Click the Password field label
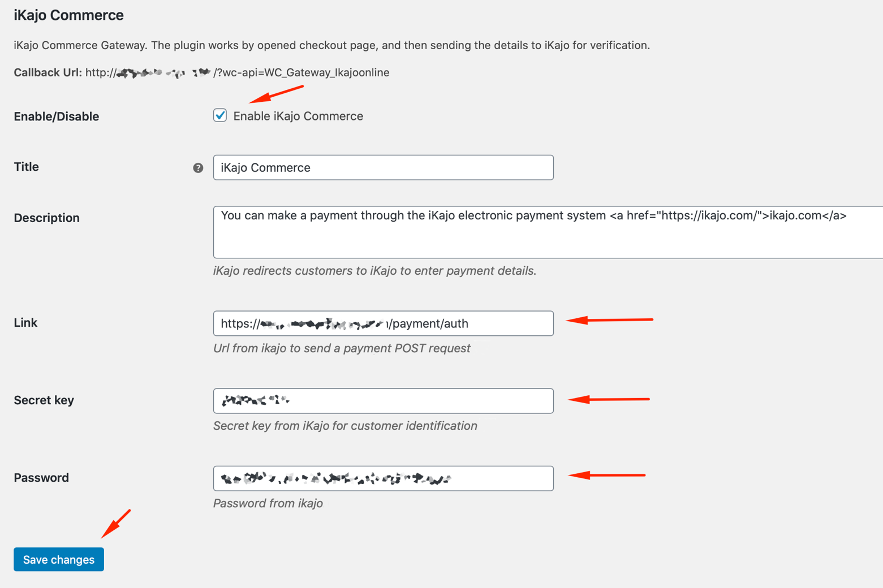The image size is (883, 588). click(41, 478)
